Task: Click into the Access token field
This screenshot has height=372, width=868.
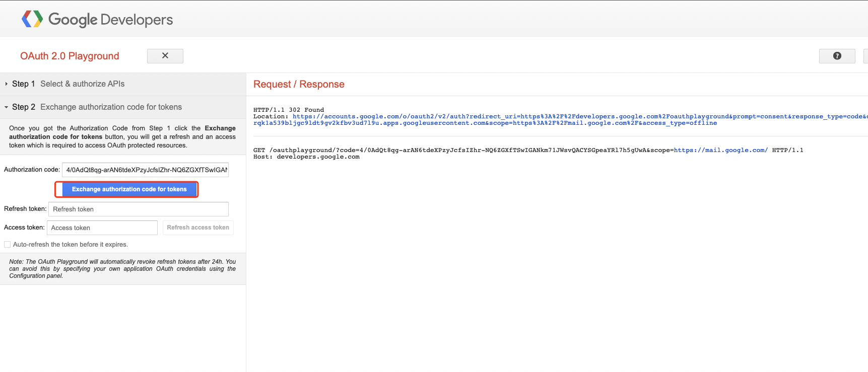Action: click(x=102, y=228)
